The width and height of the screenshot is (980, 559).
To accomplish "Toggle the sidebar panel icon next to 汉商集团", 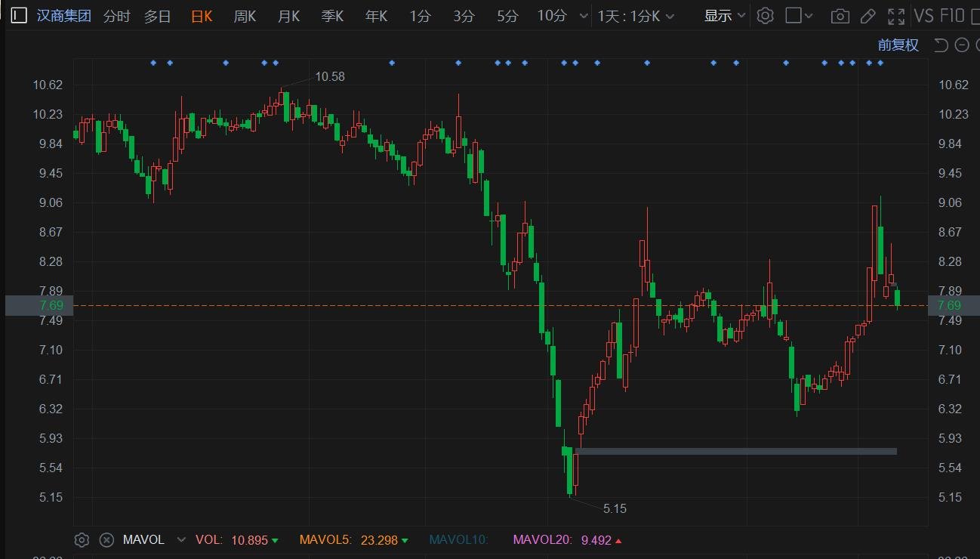I will click(18, 15).
